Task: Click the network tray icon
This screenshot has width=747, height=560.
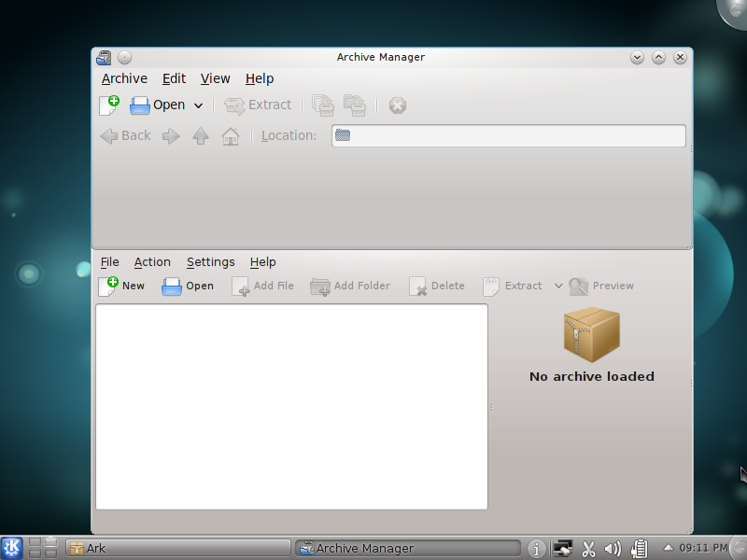Action: [x=562, y=548]
